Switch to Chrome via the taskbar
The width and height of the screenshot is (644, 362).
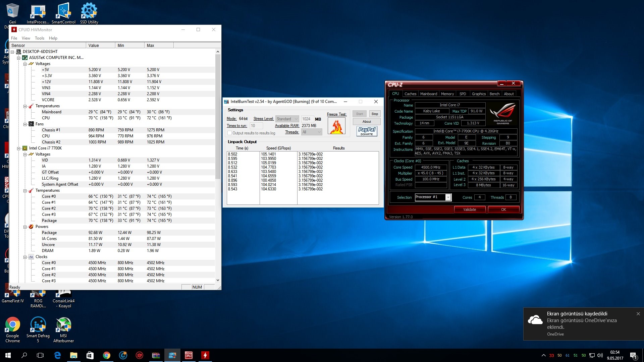tap(107, 355)
